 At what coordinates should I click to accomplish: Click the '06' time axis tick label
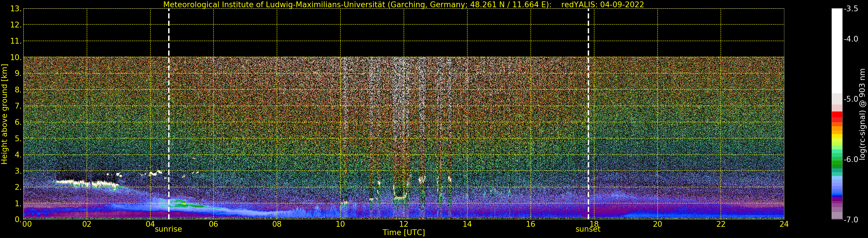pos(214,224)
